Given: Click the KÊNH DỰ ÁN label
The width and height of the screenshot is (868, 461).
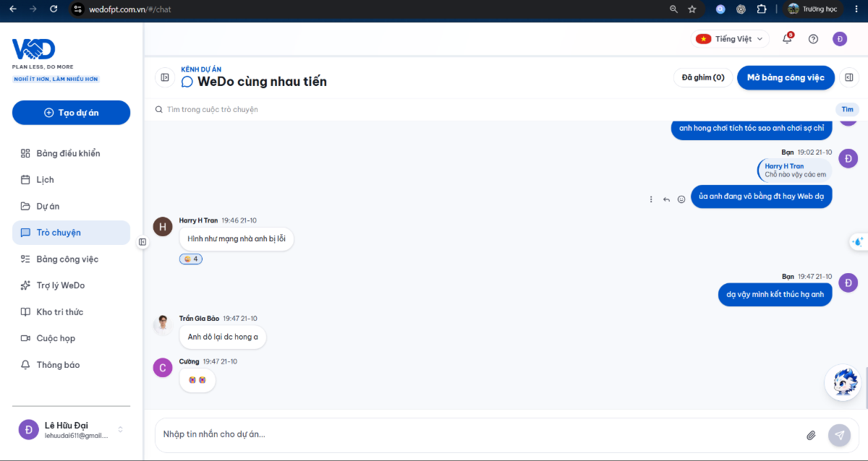Looking at the screenshot, I should click(201, 69).
